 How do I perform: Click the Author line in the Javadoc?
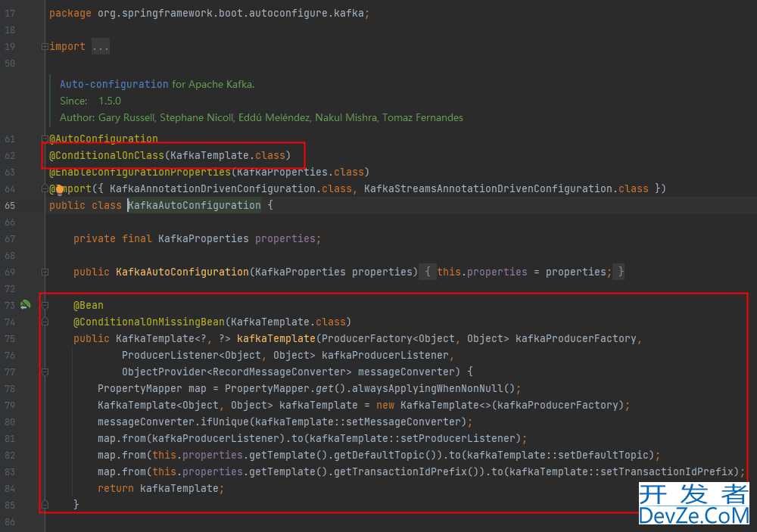click(261, 117)
